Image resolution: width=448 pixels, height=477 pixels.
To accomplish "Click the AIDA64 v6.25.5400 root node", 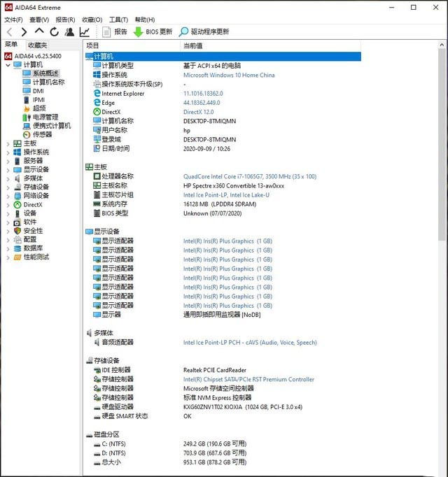I will (x=38, y=56).
